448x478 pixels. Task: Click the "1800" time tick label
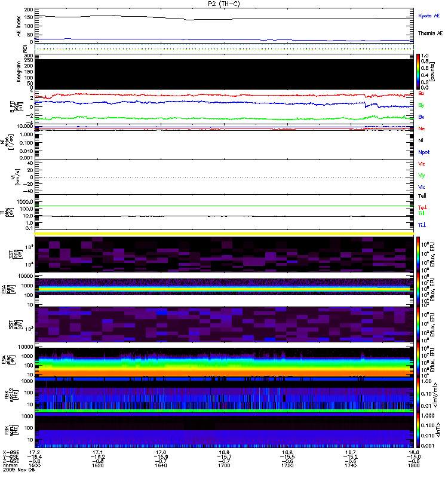pos(413,465)
